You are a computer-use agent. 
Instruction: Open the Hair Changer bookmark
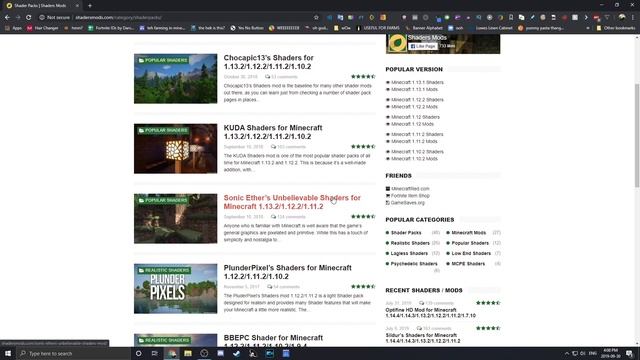click(43, 28)
